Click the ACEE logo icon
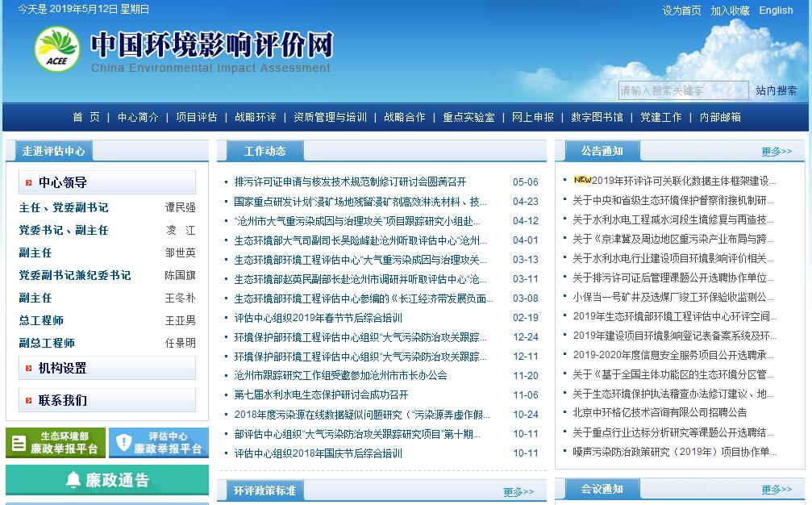 57,48
